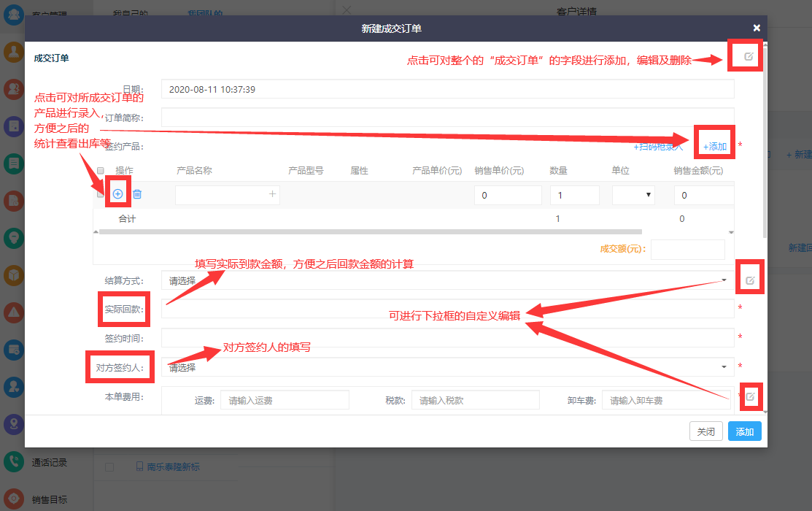Click the blue 添加 submit button

(x=745, y=431)
